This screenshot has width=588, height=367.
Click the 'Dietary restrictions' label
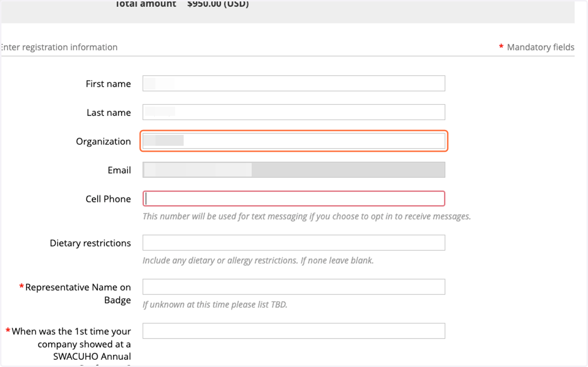tap(90, 243)
